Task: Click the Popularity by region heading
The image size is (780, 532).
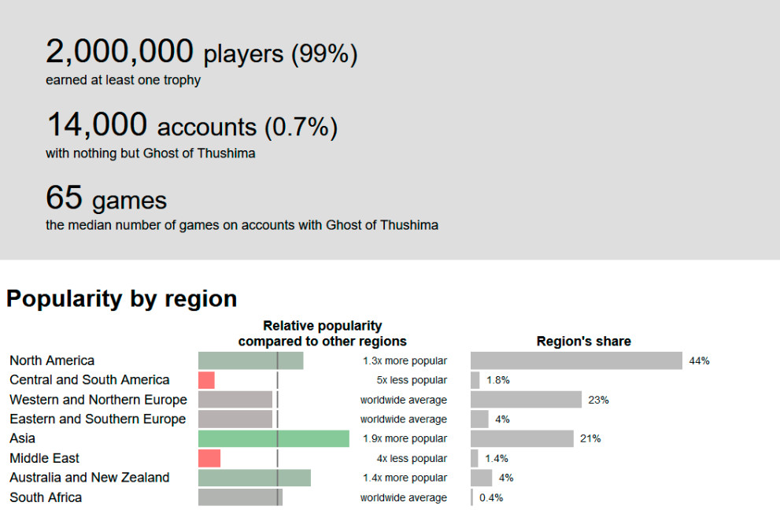Action: point(121,299)
